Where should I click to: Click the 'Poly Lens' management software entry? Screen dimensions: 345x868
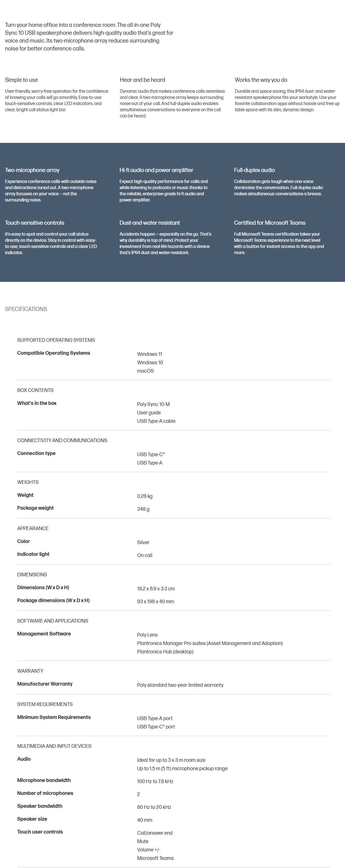pos(147,635)
